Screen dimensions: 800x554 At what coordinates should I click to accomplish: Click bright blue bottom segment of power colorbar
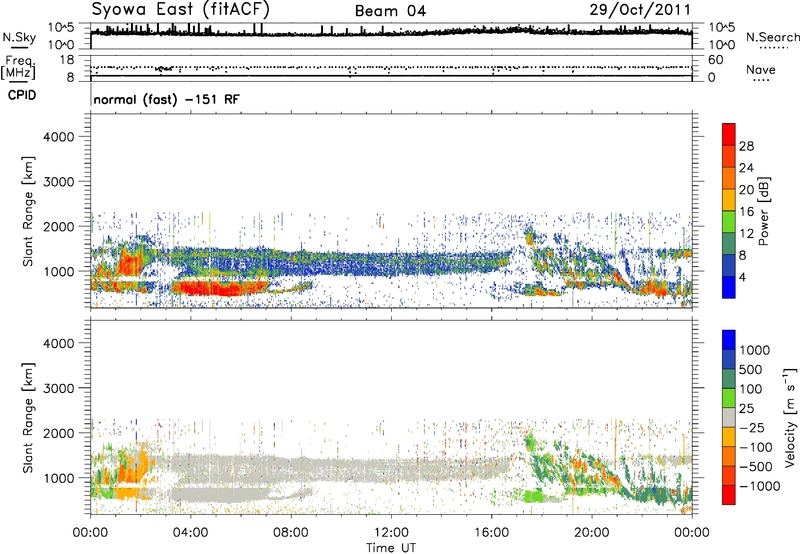(x=729, y=288)
